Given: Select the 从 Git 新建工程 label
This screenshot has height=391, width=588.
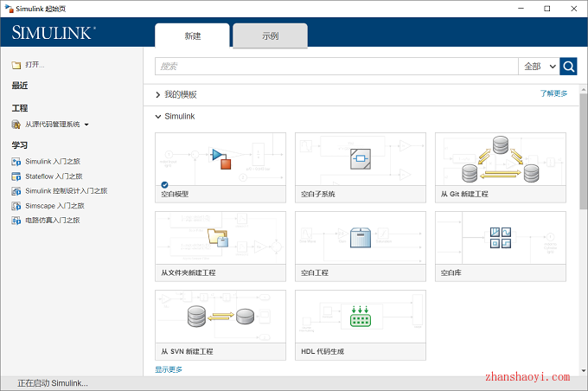Looking at the screenshot, I should [x=464, y=194].
